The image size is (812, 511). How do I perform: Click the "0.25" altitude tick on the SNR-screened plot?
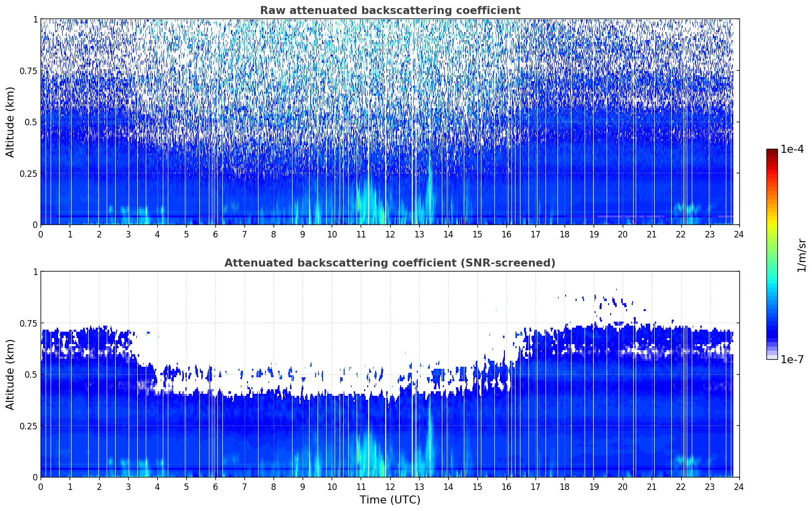(x=28, y=426)
